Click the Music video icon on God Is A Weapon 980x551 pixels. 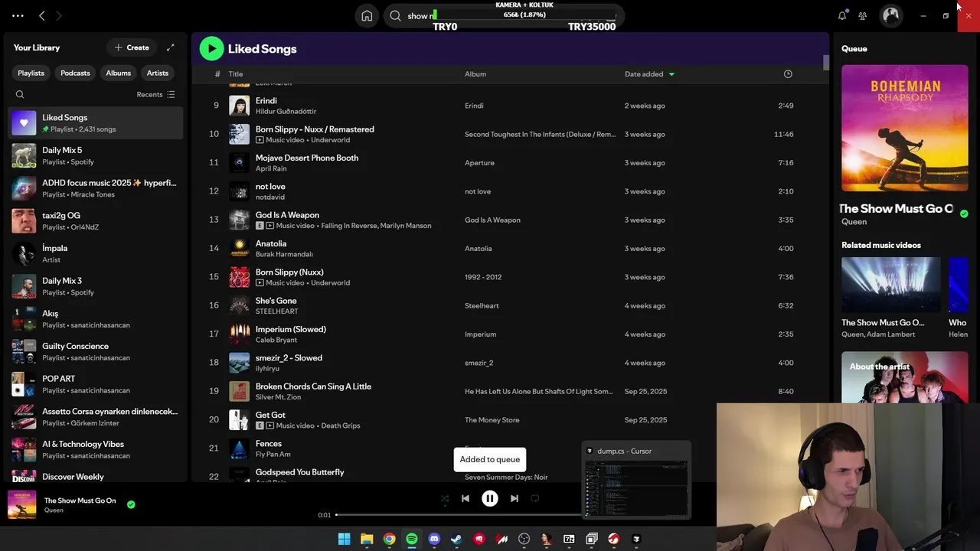click(x=269, y=226)
